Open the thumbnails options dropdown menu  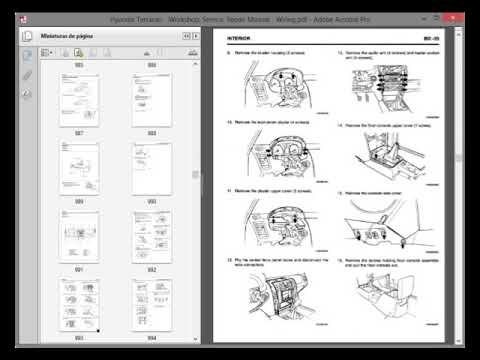[x=47, y=53]
